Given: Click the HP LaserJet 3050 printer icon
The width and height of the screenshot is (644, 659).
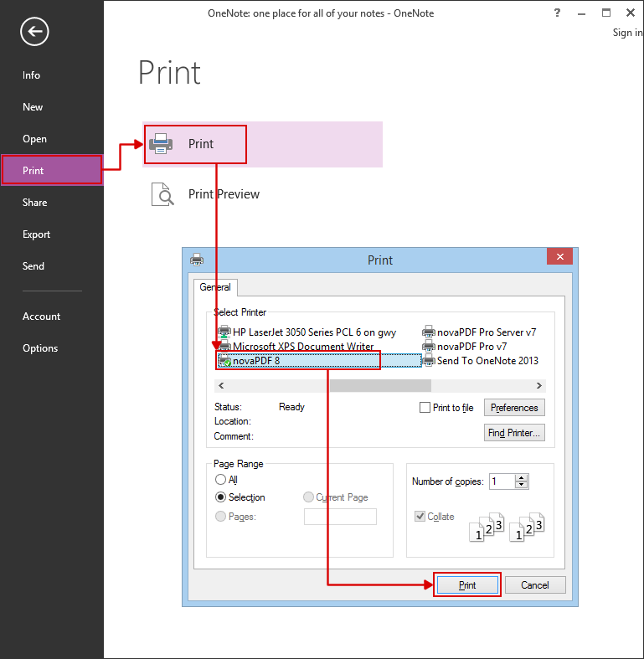Looking at the screenshot, I should pyautogui.click(x=224, y=332).
